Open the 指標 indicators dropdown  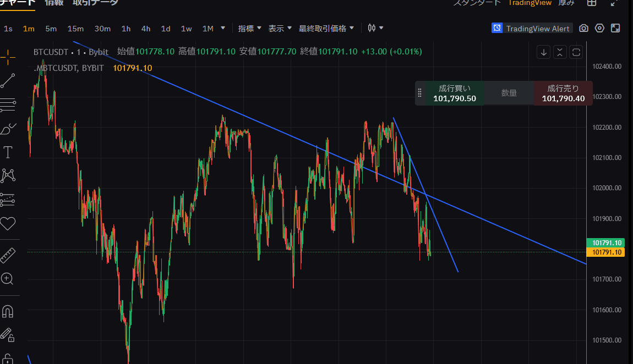tap(249, 28)
